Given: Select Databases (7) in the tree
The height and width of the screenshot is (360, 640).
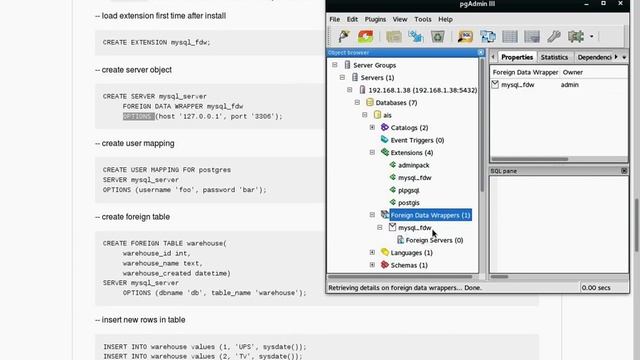Looking at the screenshot, I should 396,103.
